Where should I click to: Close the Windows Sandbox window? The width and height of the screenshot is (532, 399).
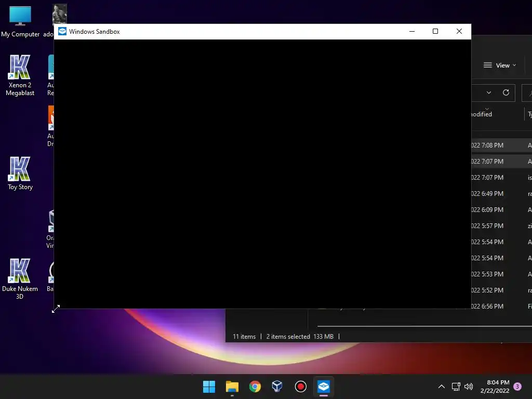pyautogui.click(x=459, y=32)
